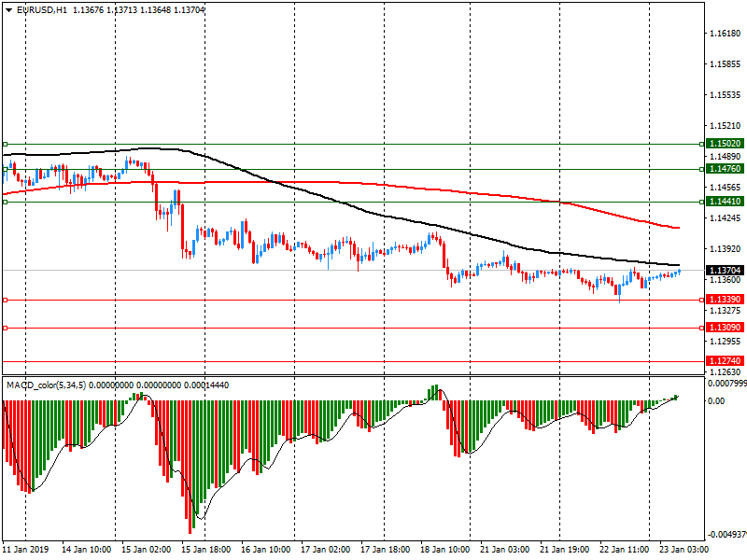Click the 1.16180 price scale value
The image size is (747, 560).
[726, 34]
